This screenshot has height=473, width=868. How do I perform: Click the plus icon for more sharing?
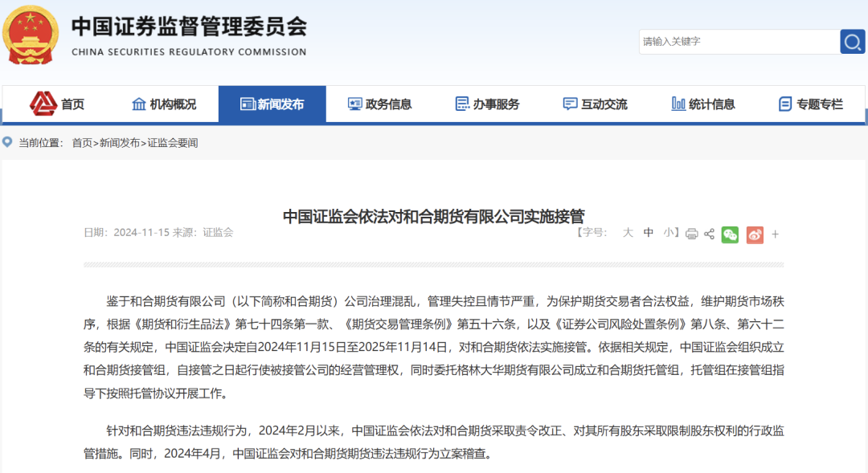775,234
